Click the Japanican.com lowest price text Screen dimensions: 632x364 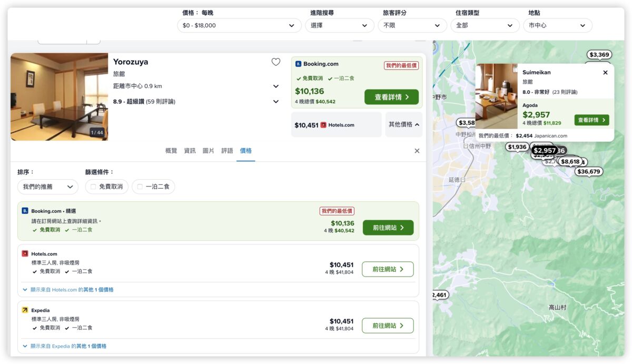pyautogui.click(x=523, y=136)
